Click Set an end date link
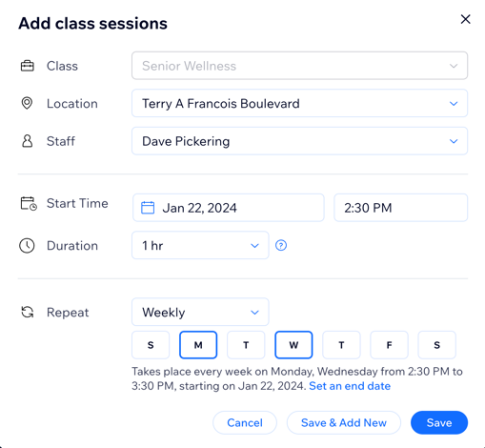Image resolution: width=485 pixels, height=448 pixels. pos(350,386)
